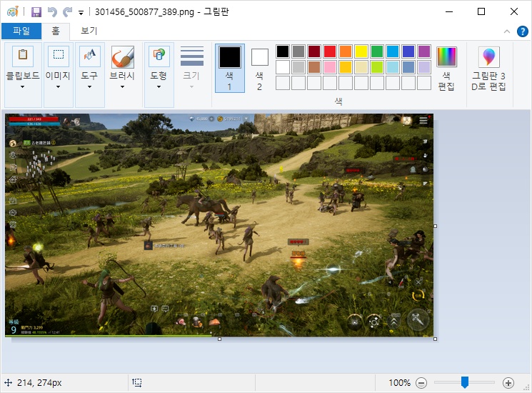Pick the blue-gray color swatch
The height and width of the screenshot is (393, 532).
408,67
